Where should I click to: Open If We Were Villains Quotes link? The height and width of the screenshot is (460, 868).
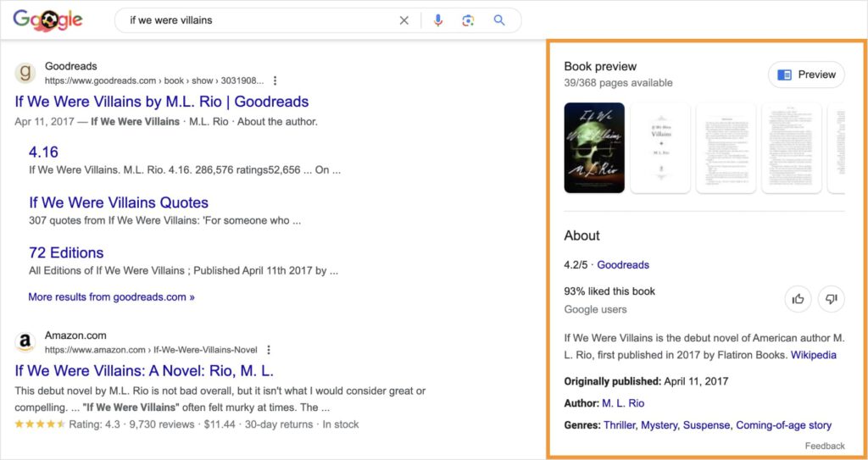119,202
